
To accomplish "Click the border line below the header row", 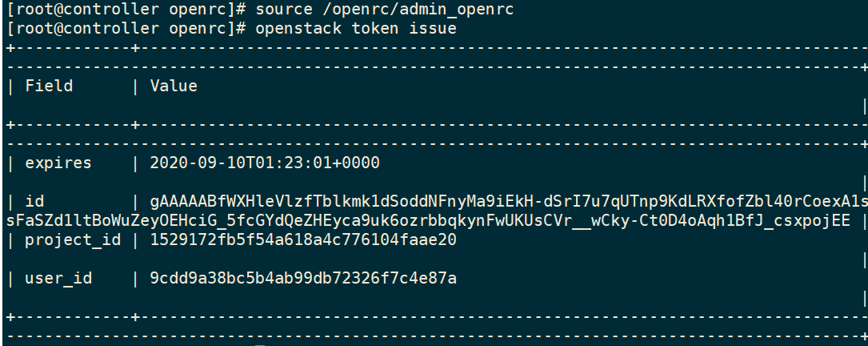I will pyautogui.click(x=438, y=125).
